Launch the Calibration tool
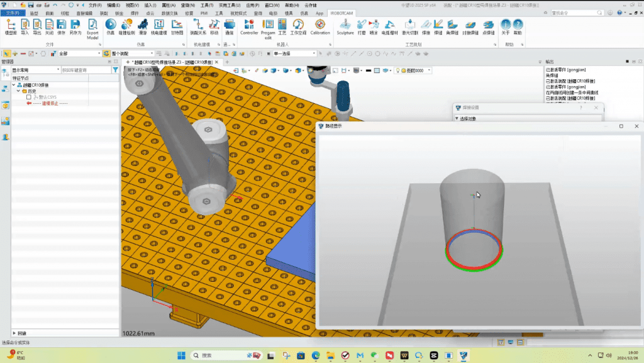Viewport: 644px width, 363px height. (x=320, y=26)
